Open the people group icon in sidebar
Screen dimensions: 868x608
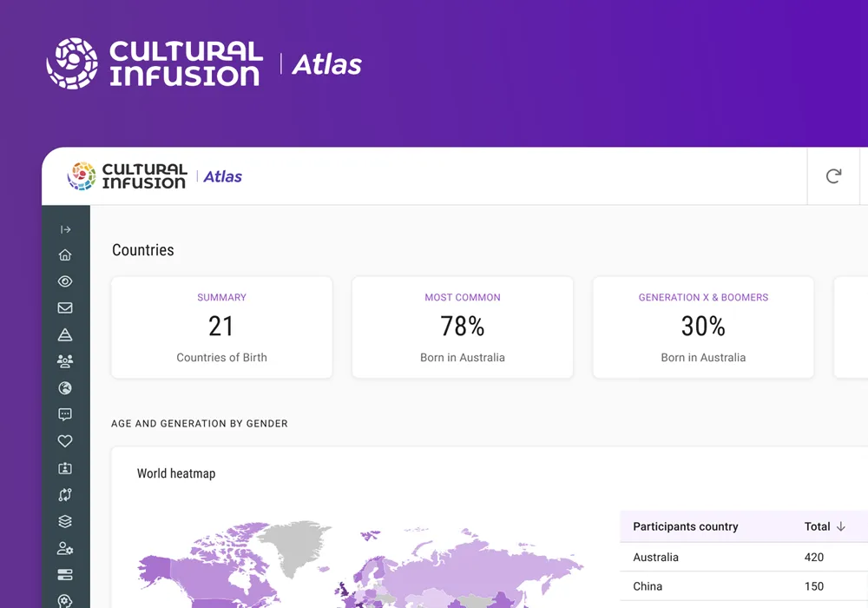coord(65,361)
